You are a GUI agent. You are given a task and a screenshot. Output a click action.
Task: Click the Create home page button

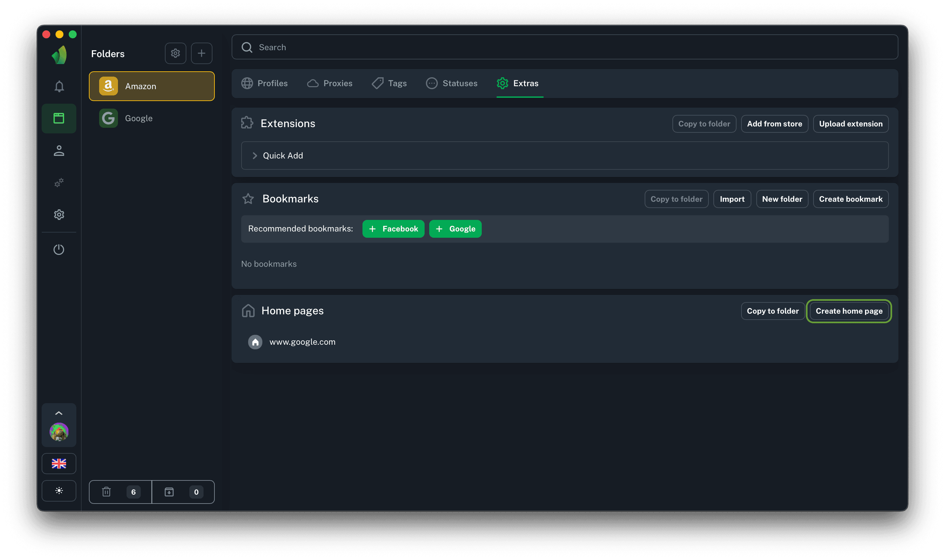tap(849, 311)
